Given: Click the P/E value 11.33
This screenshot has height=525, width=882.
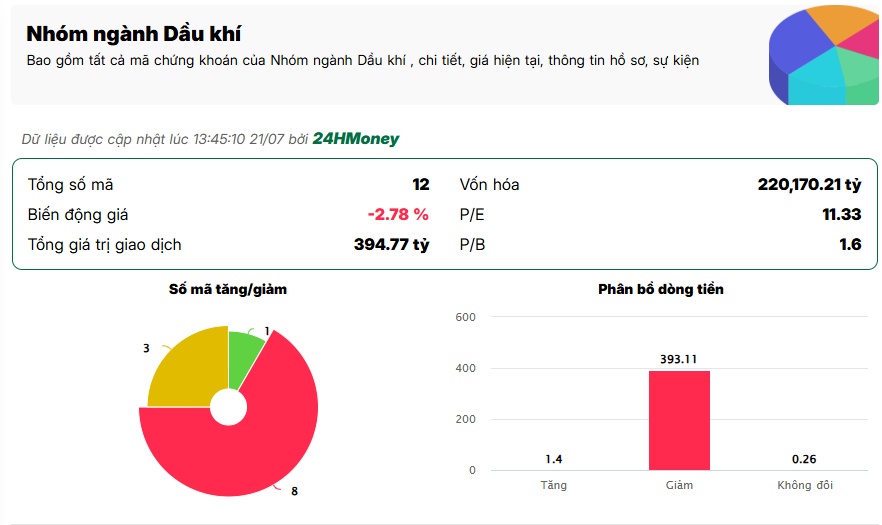Looking at the screenshot, I should [842, 214].
